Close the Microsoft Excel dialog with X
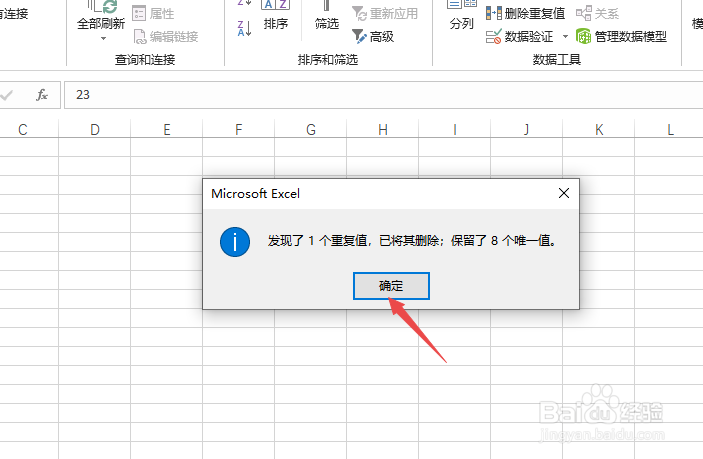Image resolution: width=703 pixels, height=459 pixels. click(x=564, y=193)
